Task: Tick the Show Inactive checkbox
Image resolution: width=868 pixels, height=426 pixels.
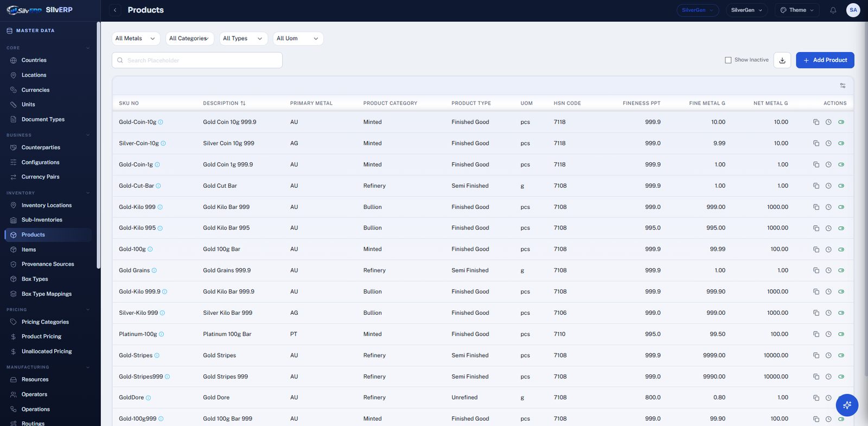Action: coord(728,60)
